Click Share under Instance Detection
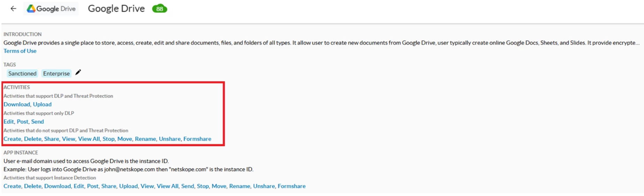 tap(109, 186)
